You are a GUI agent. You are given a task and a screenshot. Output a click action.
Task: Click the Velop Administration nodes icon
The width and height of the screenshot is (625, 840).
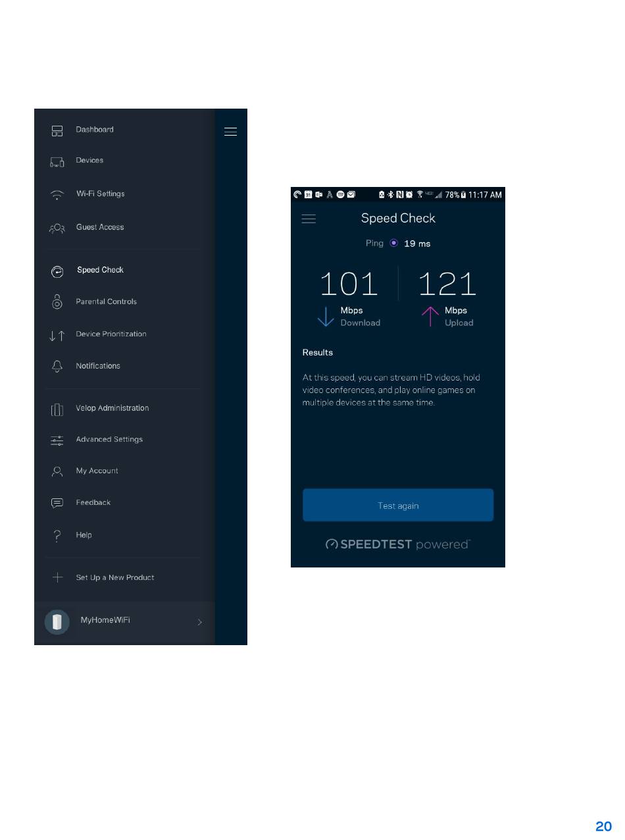click(x=57, y=409)
